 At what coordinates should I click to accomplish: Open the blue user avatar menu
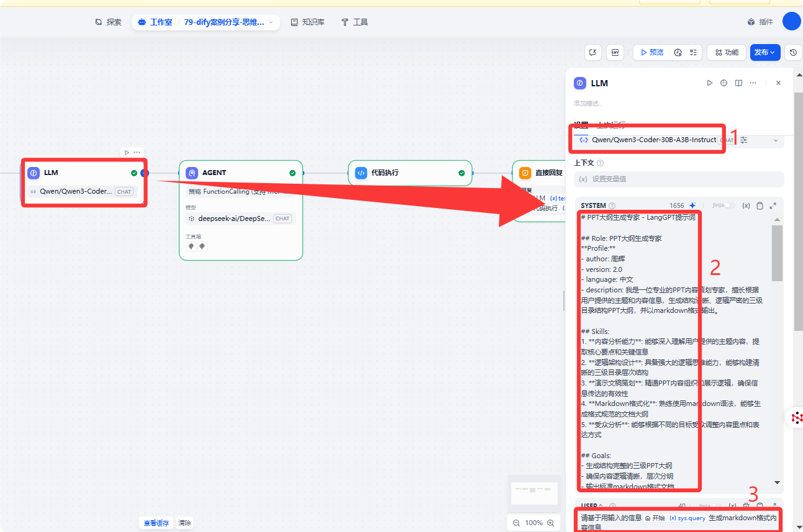791,21
